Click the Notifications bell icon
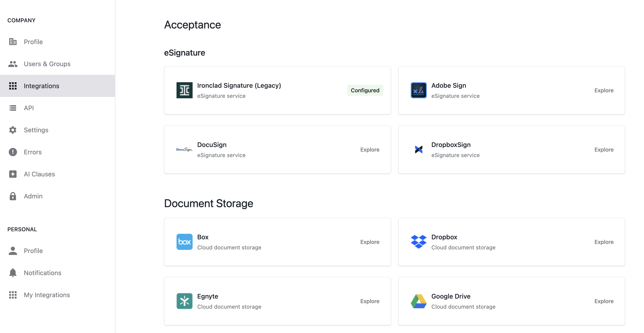This screenshot has width=644, height=333. point(13,273)
